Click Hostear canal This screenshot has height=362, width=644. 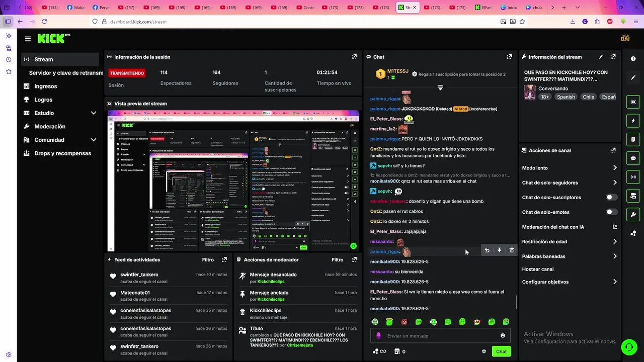click(x=538, y=269)
